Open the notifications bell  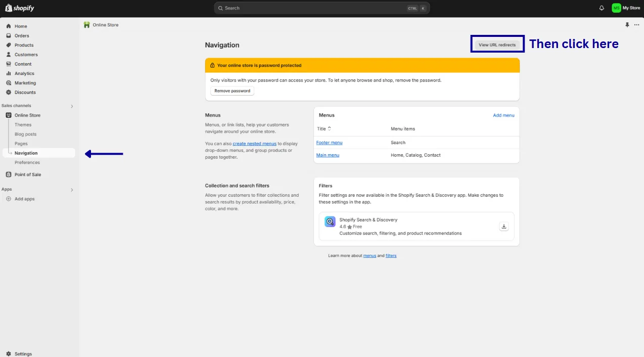(x=602, y=8)
